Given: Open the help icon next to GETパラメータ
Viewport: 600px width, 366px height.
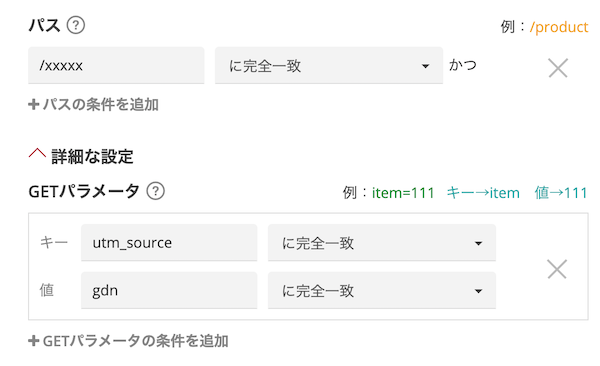Looking at the screenshot, I should coord(155,191).
